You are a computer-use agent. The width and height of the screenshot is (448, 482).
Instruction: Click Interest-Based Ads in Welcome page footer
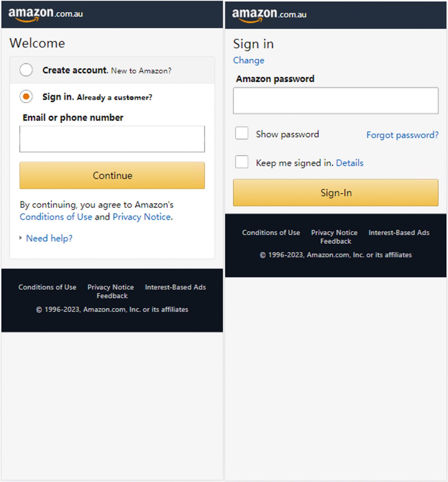[x=175, y=287]
